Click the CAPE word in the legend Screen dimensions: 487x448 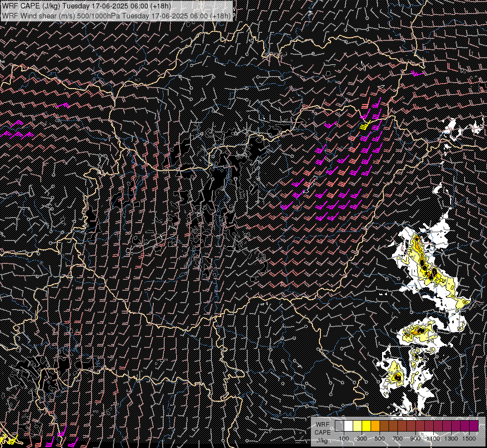(x=323, y=433)
